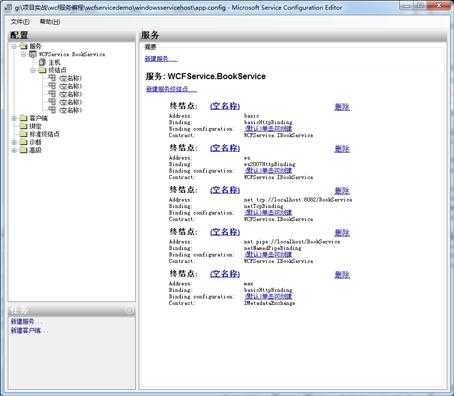Open (空名称) link of the net.tcp endpoint
This screenshot has height=396, width=454.
(x=225, y=190)
